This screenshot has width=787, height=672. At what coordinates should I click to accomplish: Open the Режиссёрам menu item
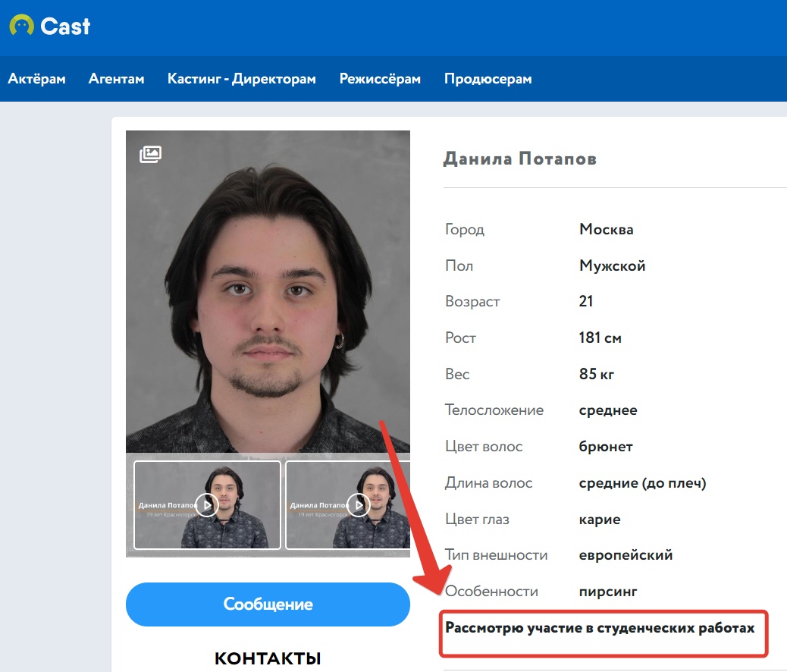(x=380, y=79)
